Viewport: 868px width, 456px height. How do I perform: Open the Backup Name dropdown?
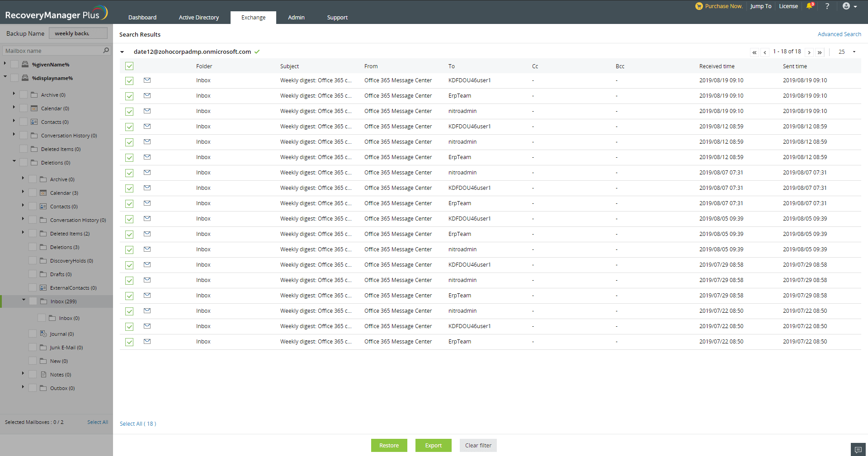[x=78, y=33]
